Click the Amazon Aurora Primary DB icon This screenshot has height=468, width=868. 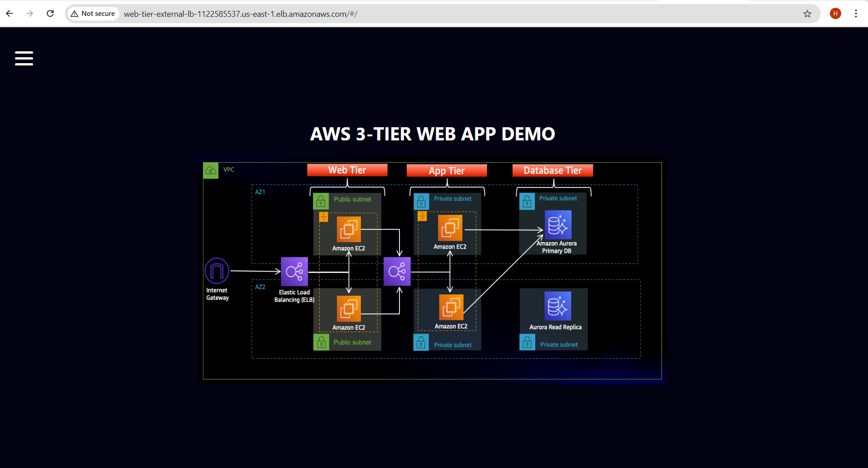pos(558,224)
